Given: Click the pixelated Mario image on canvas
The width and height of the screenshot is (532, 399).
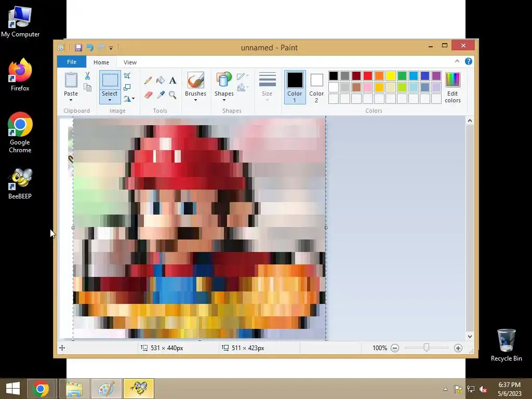Looking at the screenshot, I should (x=199, y=228).
